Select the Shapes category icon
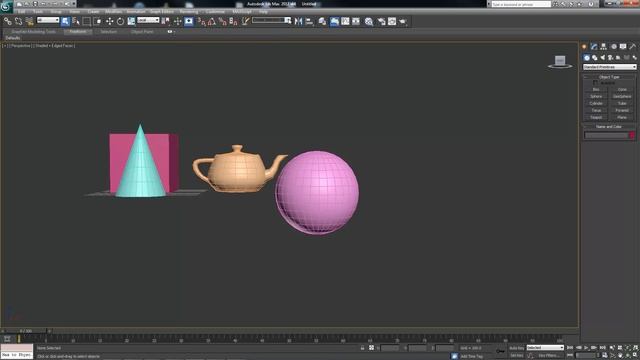The height and width of the screenshot is (360, 640). point(595,58)
